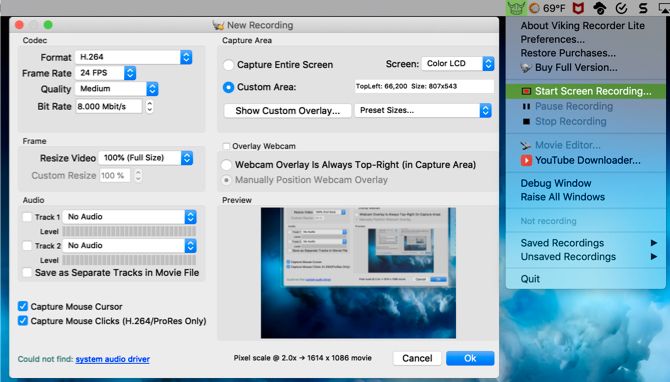Click the Track 2 audio Level meter
670x382 pixels.
tap(129, 260)
